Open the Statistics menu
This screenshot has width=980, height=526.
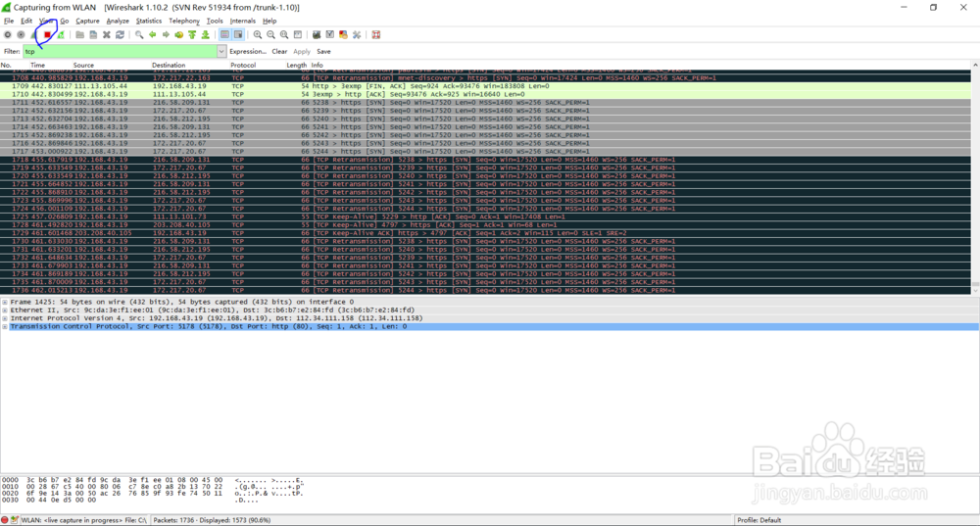(x=149, y=21)
